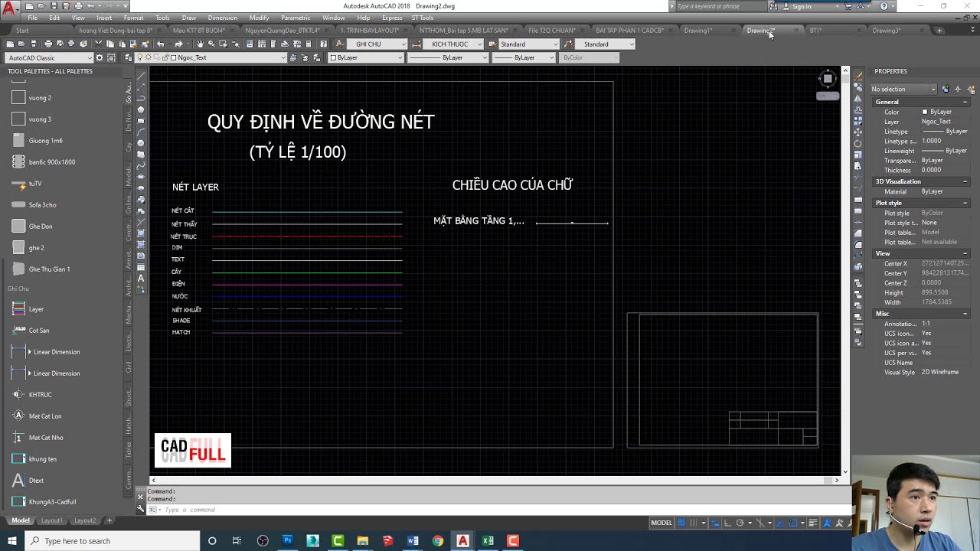This screenshot has width=980, height=551.
Task: Select the KHTRUC palette tool
Action: 32,395
